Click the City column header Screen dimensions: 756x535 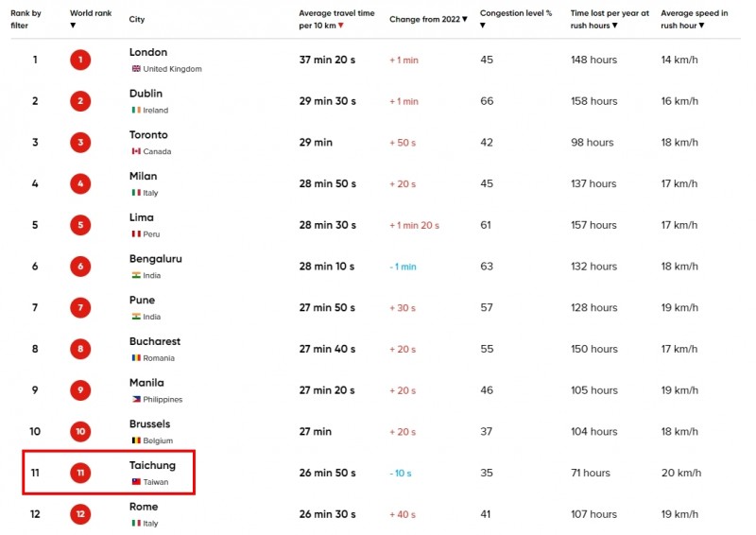click(136, 19)
